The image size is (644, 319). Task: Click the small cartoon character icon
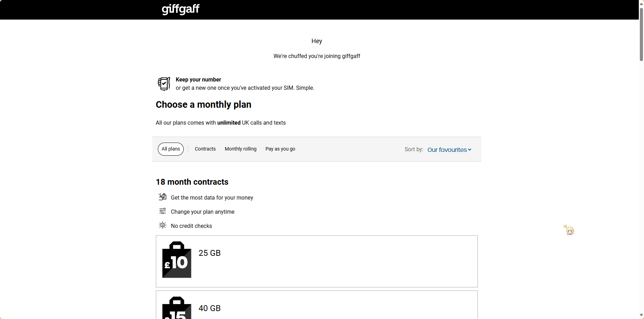coord(569,230)
